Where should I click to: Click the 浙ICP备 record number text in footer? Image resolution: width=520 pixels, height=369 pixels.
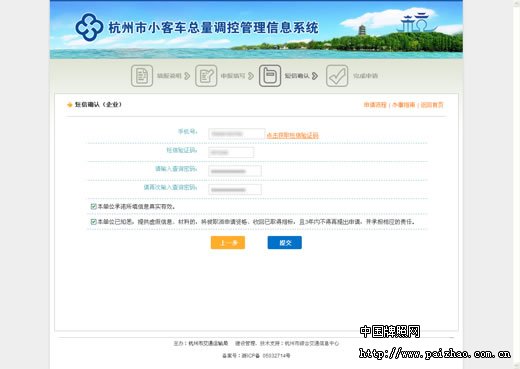tap(256, 356)
